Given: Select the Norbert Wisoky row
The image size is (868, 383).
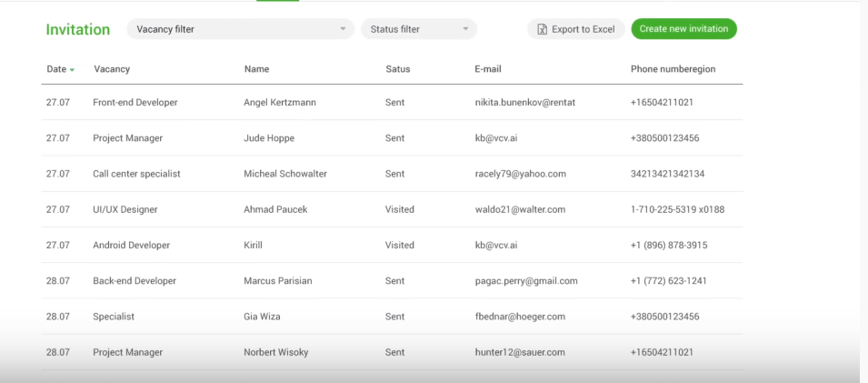Looking at the screenshot, I should 276,352.
